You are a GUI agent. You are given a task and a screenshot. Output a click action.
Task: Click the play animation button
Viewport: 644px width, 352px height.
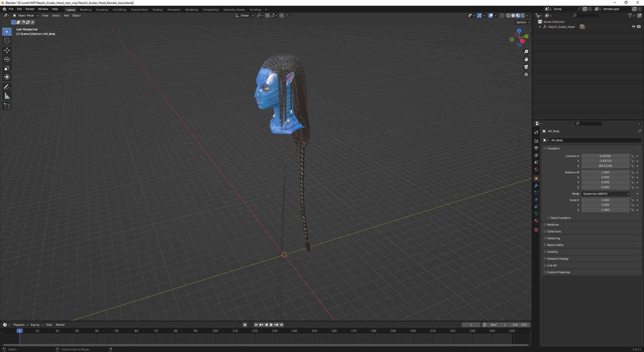point(271,325)
